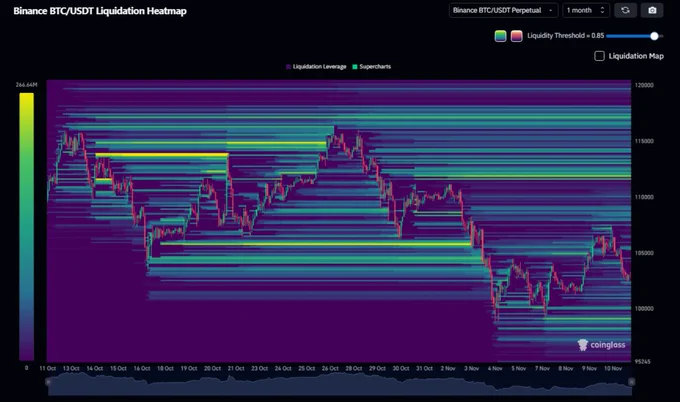The width and height of the screenshot is (680, 402).
Task: Click the camera screenshot icon button
Action: point(652,10)
